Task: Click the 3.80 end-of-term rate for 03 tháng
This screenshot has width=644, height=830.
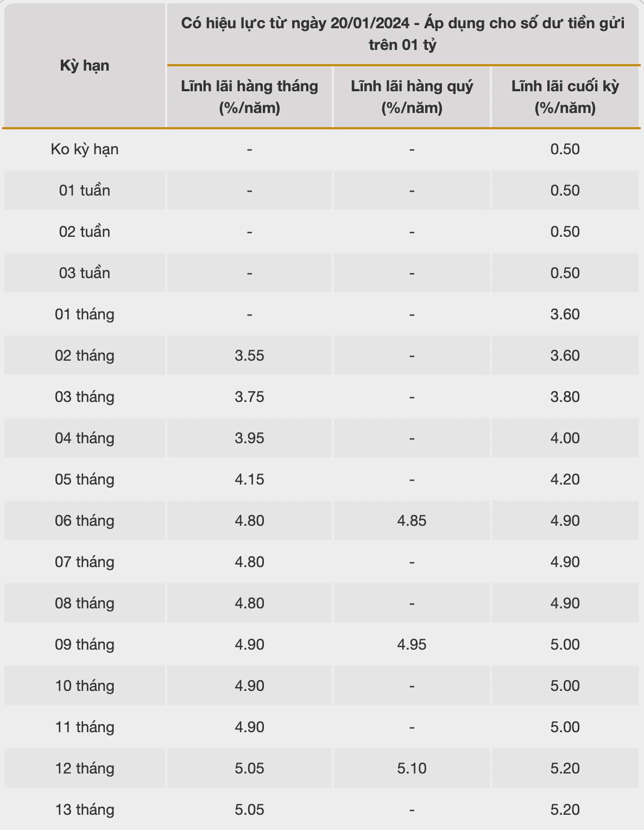Action: click(565, 397)
